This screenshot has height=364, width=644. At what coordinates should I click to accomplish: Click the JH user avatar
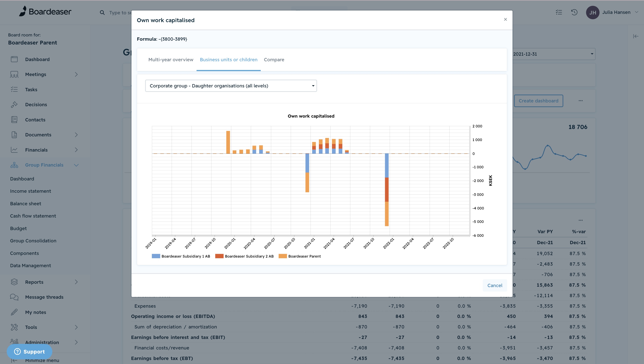(x=593, y=13)
